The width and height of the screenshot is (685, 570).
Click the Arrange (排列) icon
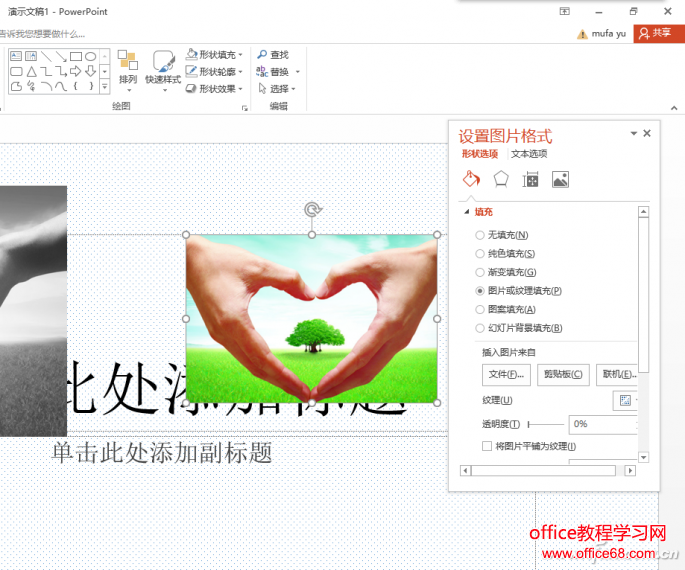[128, 67]
